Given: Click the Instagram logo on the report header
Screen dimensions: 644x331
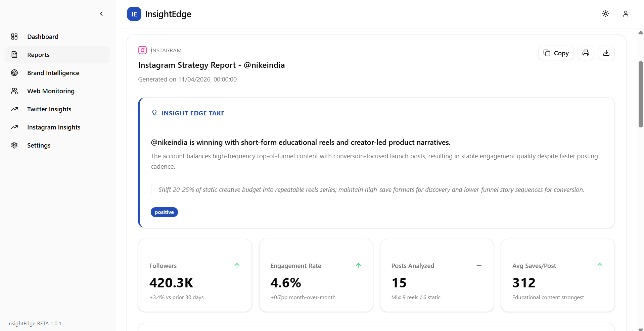Looking at the screenshot, I should pyautogui.click(x=142, y=50).
